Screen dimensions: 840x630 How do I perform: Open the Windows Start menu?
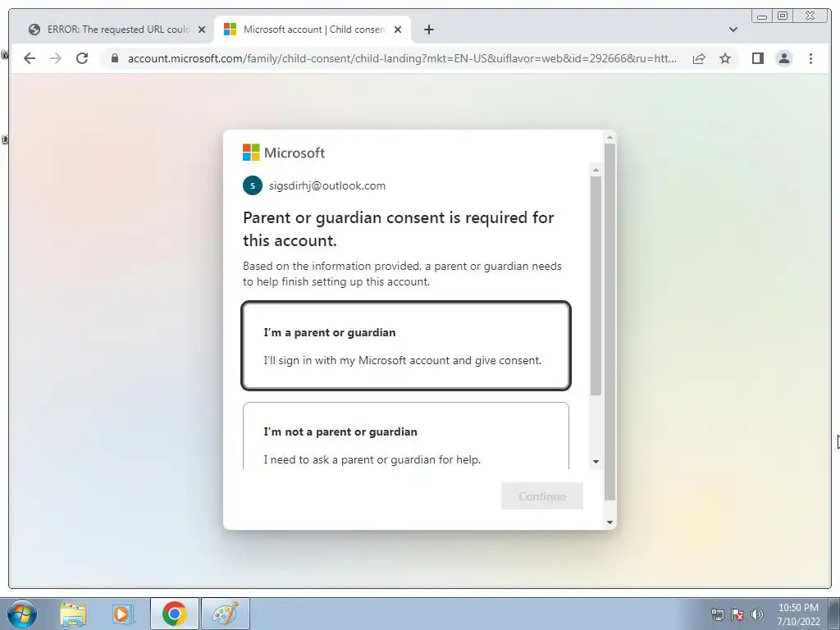(22, 614)
